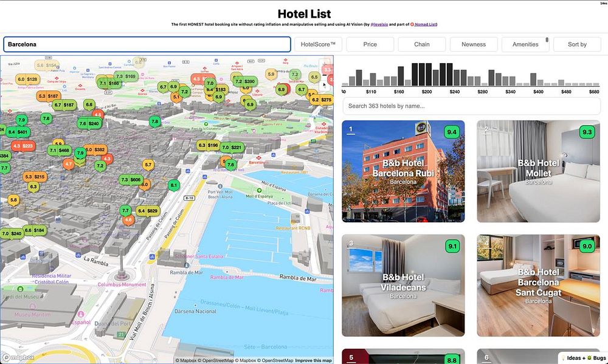Select the 6.0 $128 map marker
608x364 pixels.
(x=27, y=79)
